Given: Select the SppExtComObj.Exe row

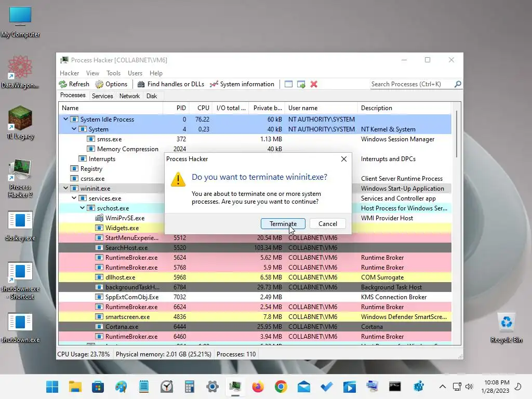Looking at the screenshot, I should point(255,297).
